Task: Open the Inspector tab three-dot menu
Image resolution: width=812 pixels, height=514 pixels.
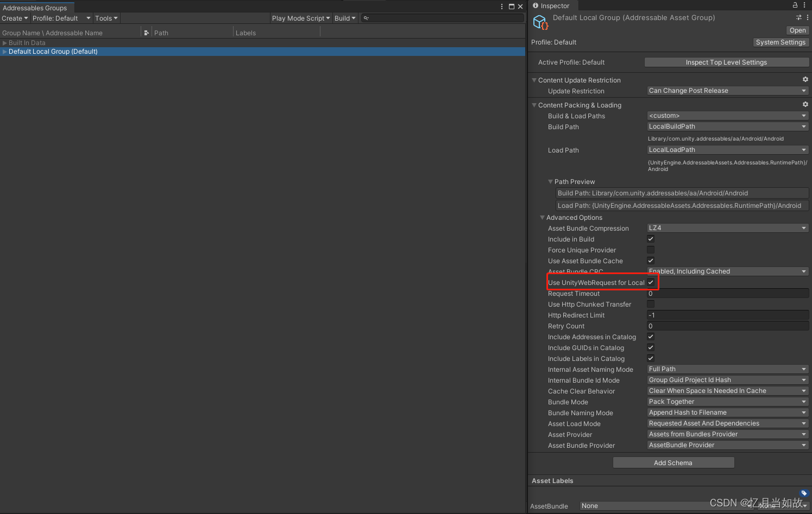Action: pos(804,5)
